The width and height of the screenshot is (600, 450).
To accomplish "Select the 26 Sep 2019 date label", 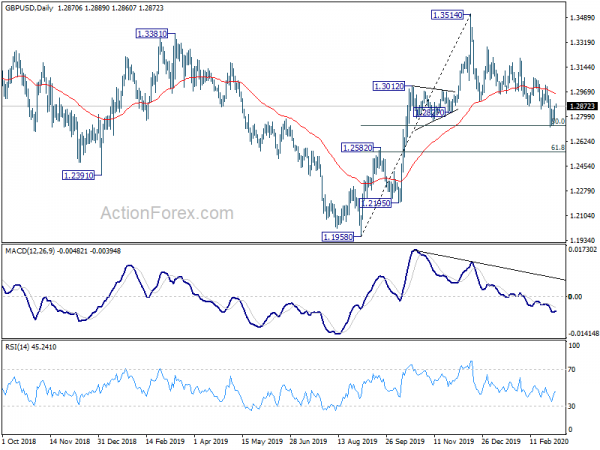I will [x=405, y=441].
